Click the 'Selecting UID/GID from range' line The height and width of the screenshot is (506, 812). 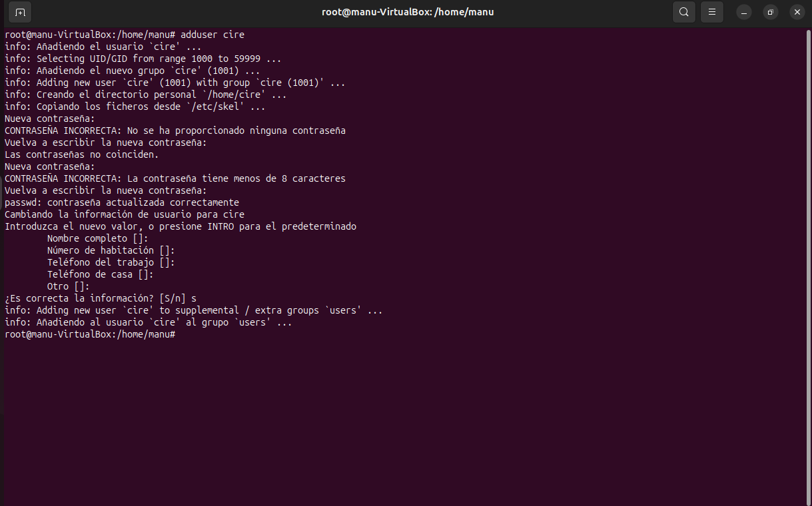click(143, 59)
